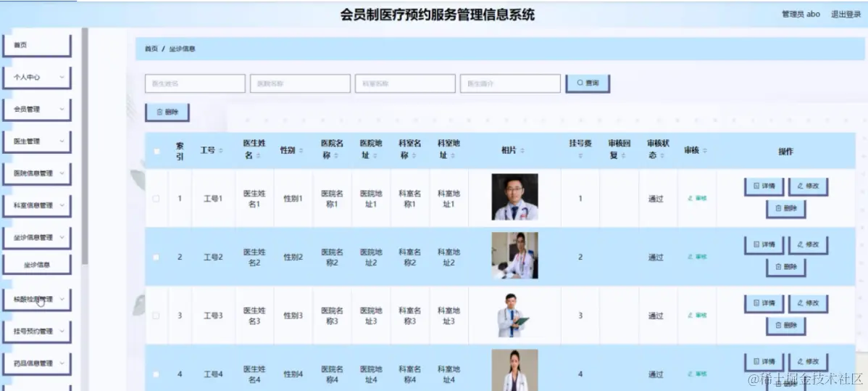The height and width of the screenshot is (391, 868).
Task: Expand 核酸检测管理 chevron in sidebar
Action: (62, 299)
